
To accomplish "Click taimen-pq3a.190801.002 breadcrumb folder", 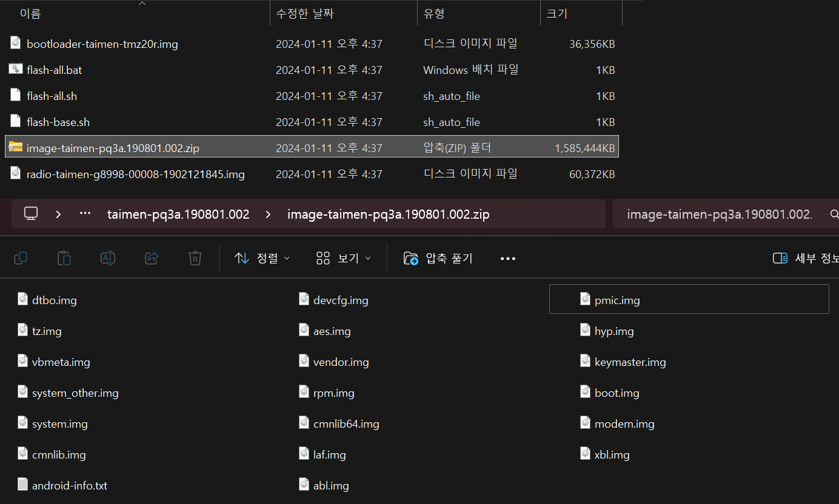I will tap(178, 214).
